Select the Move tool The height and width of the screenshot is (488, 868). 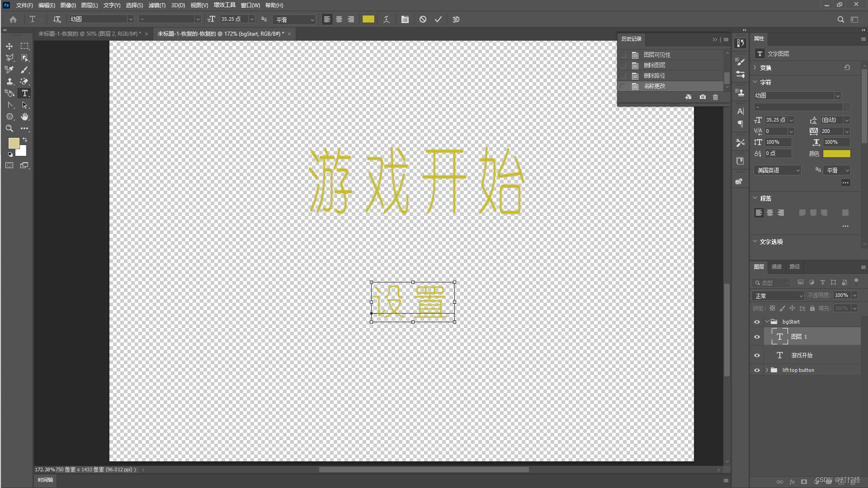pyautogui.click(x=9, y=46)
